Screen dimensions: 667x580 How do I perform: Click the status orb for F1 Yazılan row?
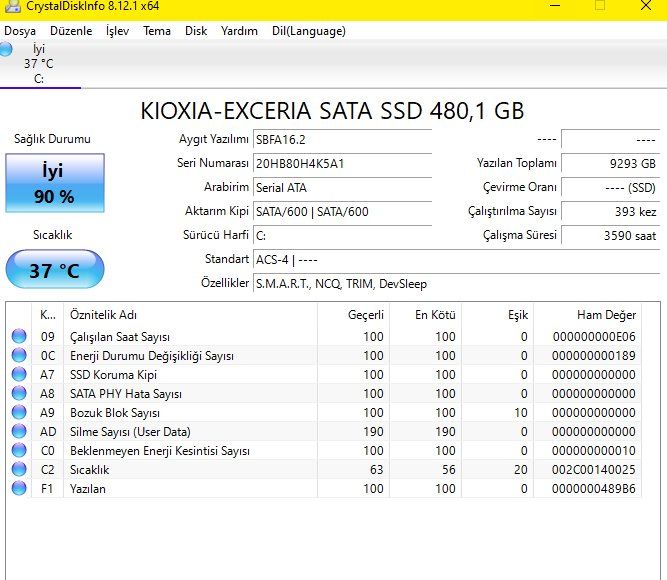19,488
